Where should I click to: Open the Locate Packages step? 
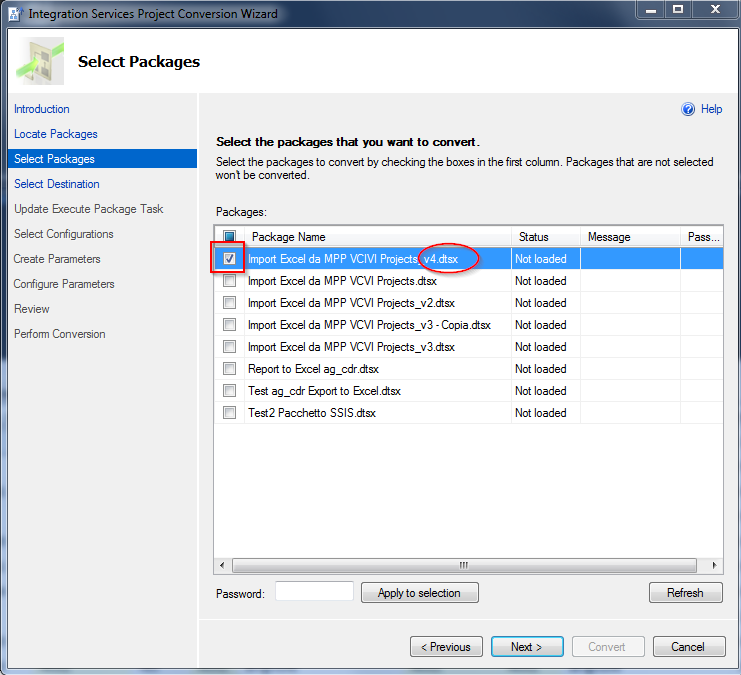tap(56, 134)
